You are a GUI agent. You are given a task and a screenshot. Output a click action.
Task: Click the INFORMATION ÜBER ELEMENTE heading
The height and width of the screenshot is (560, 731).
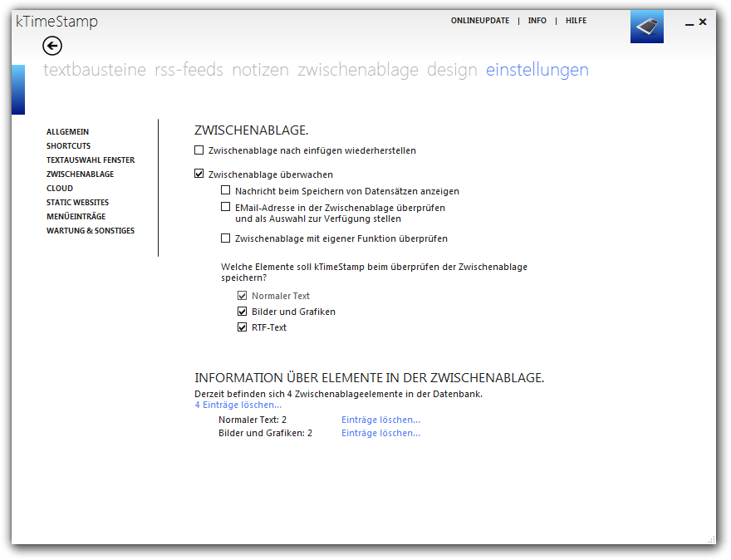(x=369, y=378)
